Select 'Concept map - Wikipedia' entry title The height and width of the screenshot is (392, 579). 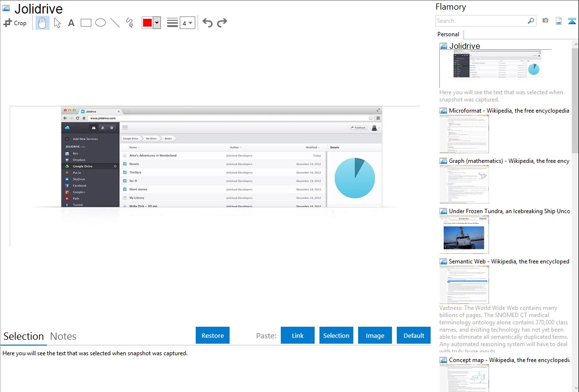point(509,360)
